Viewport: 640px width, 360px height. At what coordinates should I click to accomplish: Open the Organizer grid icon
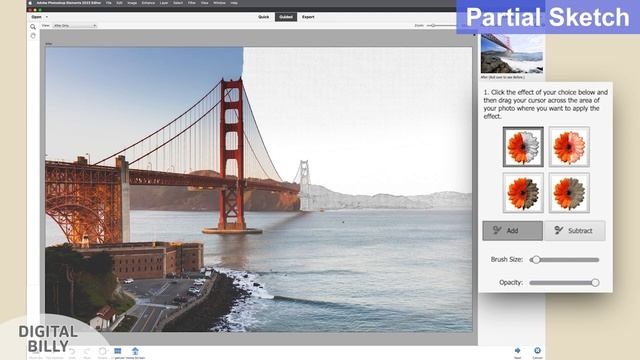coord(118,352)
